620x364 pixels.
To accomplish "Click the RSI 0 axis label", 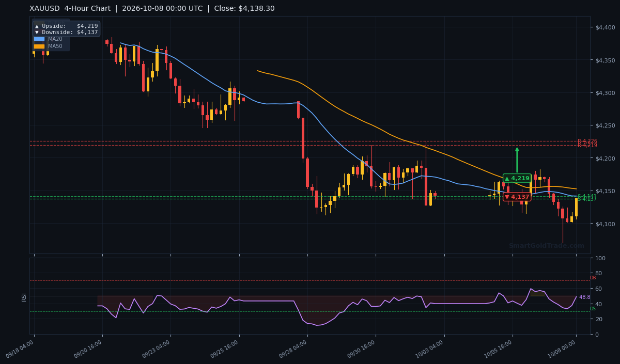I will (x=597, y=335).
